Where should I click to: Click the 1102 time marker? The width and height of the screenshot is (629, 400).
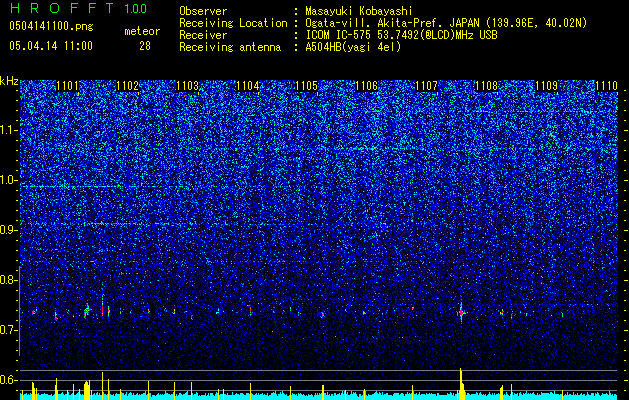127,86
